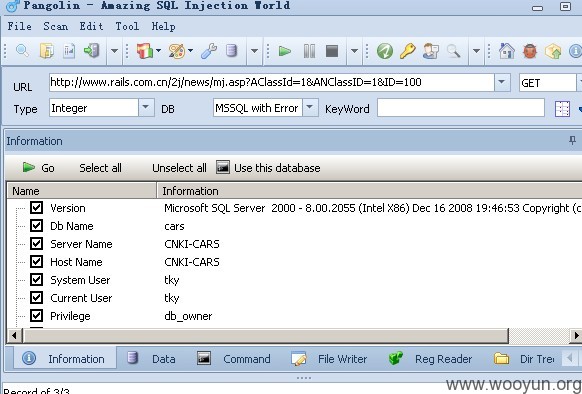Screen dimensions: 582x394
Task: Click the database cylinder toolbar icon
Action: 232,51
